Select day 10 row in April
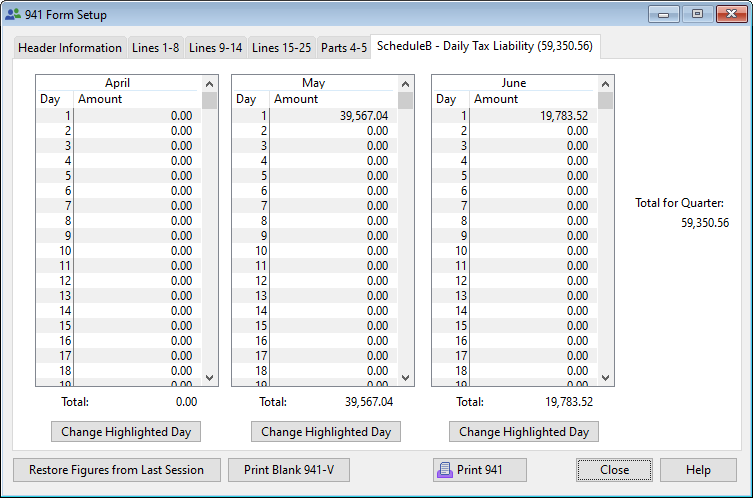This screenshot has height=498, width=753. click(x=120, y=251)
